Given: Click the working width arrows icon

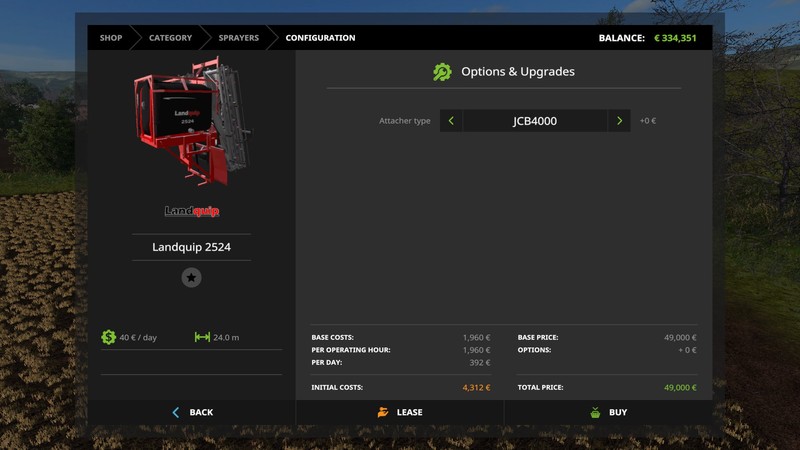Looking at the screenshot, I should click(x=202, y=337).
